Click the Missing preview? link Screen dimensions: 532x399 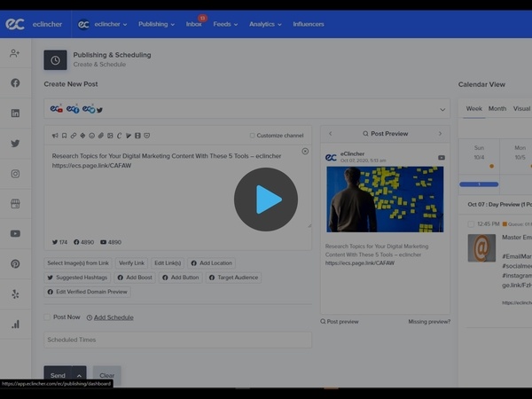tap(429, 321)
